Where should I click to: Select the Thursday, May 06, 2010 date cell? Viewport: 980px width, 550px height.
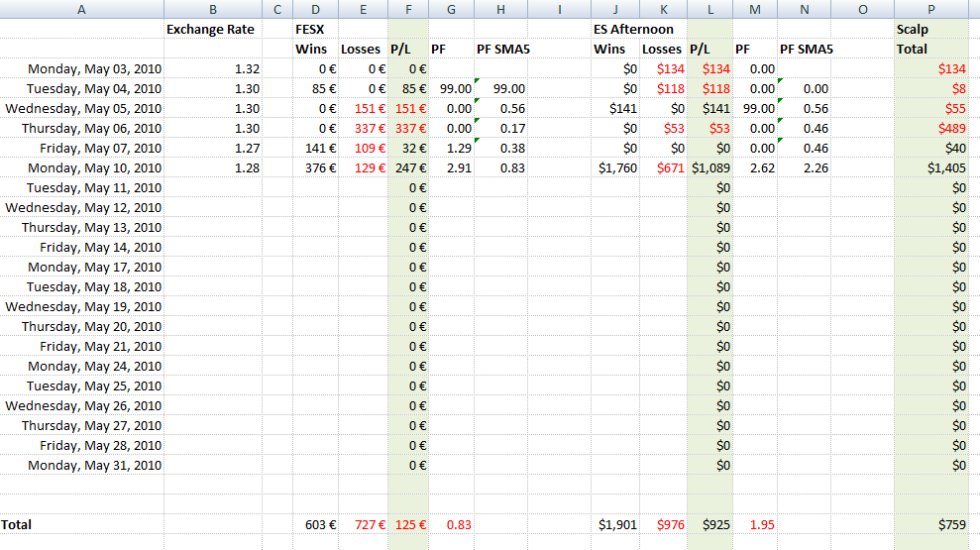coord(82,128)
